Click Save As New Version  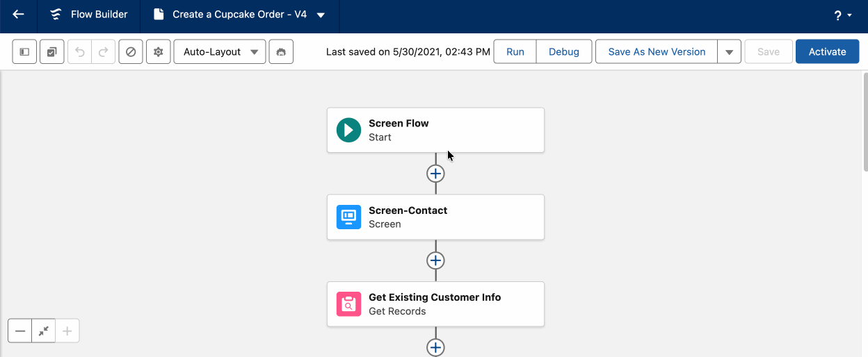coord(657,52)
